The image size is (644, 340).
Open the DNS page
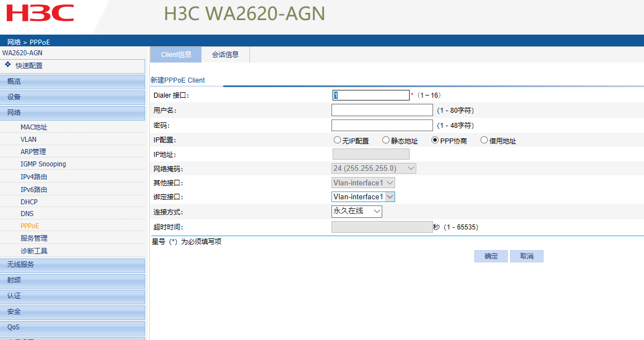pos(27,214)
